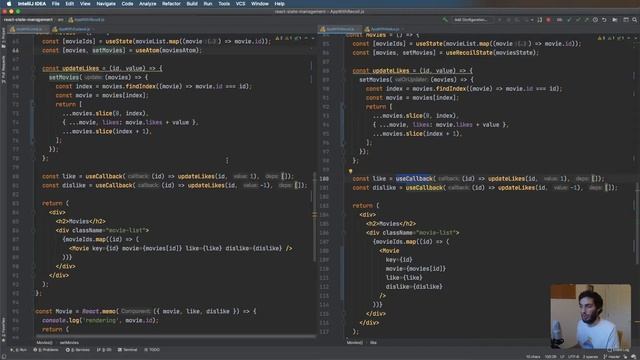Open the Run menu
The width and height of the screenshot is (640, 360).
[x=208, y=4]
